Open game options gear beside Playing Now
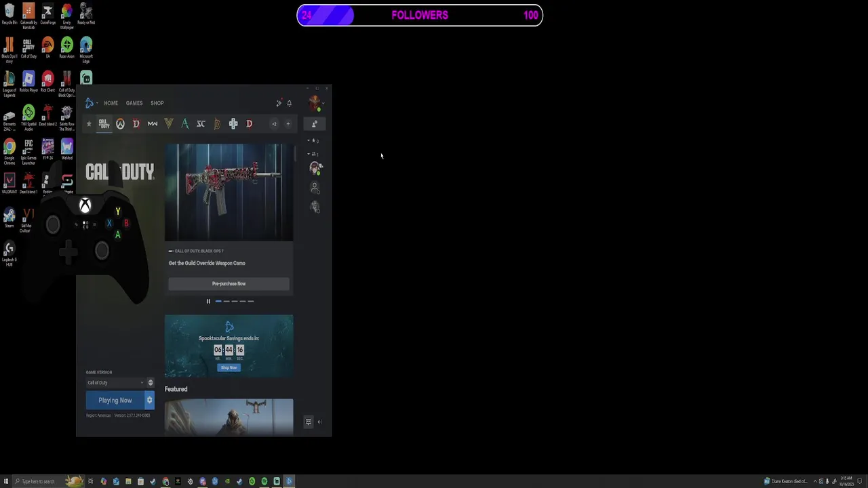Viewport: 868px width, 488px height. coord(149,401)
